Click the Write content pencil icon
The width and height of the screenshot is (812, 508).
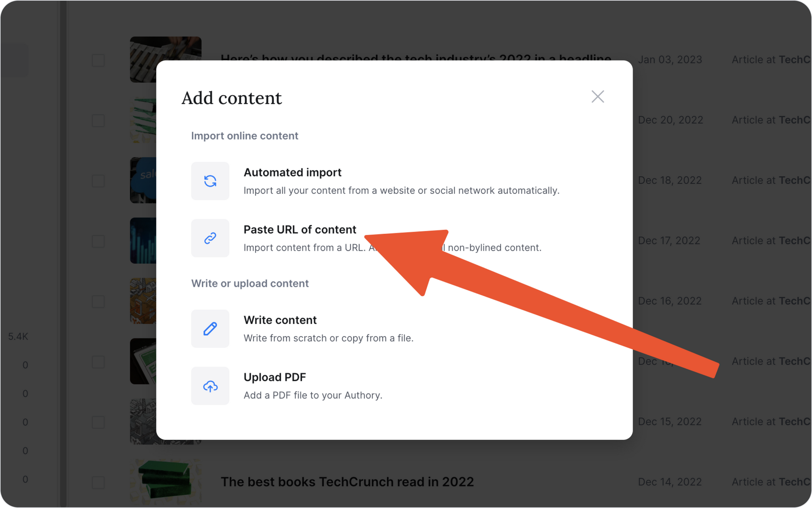[x=210, y=329]
